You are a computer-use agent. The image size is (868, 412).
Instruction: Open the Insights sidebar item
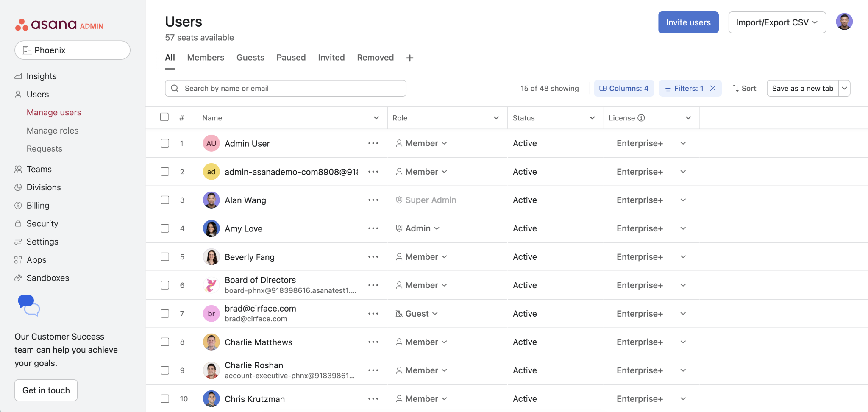click(41, 76)
